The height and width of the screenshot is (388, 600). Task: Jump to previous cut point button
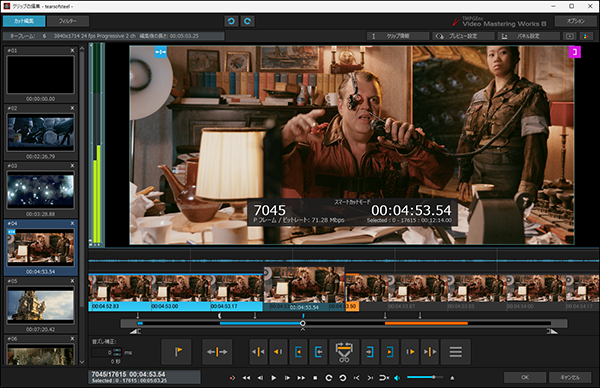pyautogui.click(x=258, y=352)
